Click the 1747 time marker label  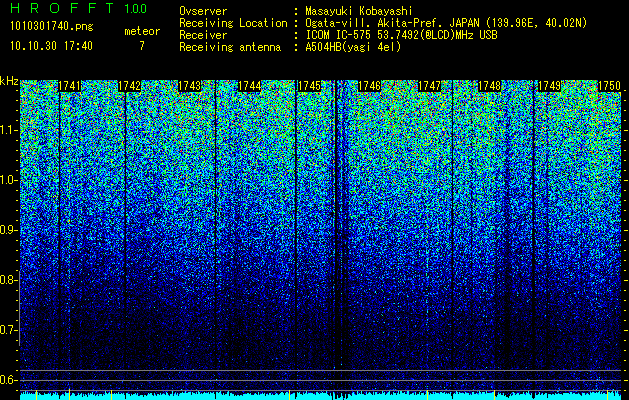[429, 86]
